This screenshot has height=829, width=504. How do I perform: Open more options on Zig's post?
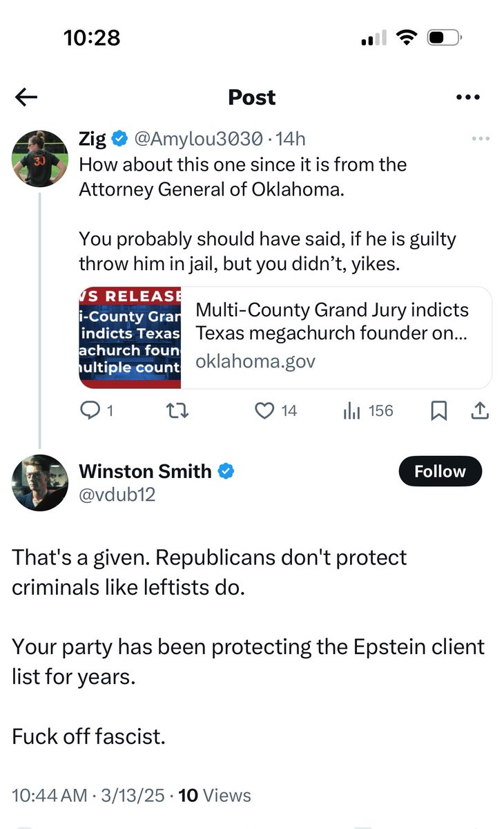click(x=480, y=139)
